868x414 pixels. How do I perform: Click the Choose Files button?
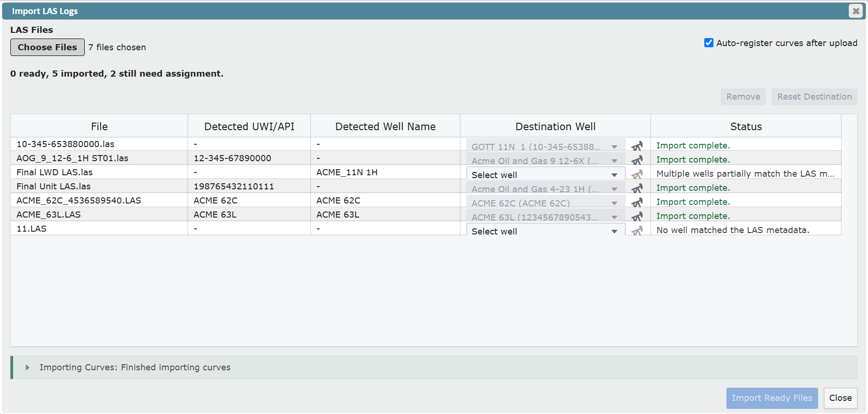point(48,47)
